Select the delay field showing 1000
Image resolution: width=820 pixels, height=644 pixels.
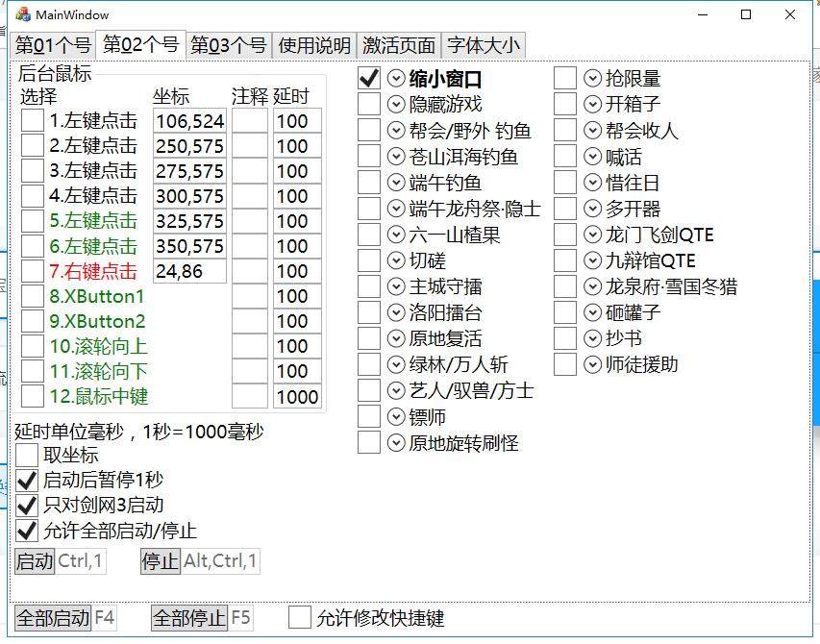(x=297, y=396)
